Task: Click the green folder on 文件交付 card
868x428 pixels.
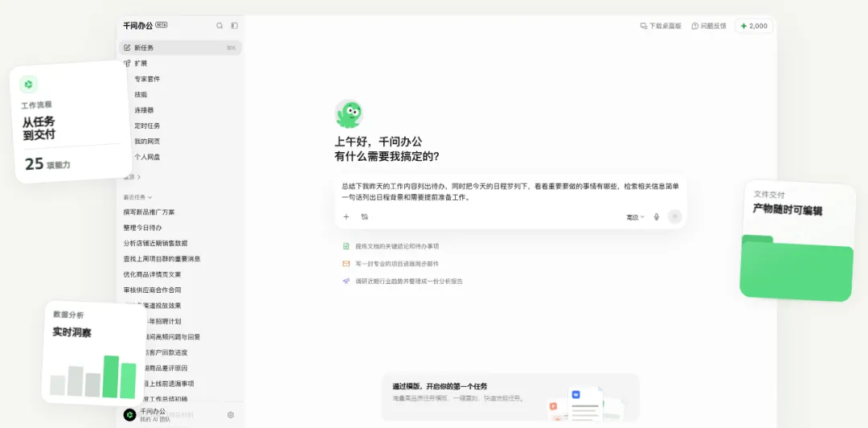Action: (x=796, y=269)
